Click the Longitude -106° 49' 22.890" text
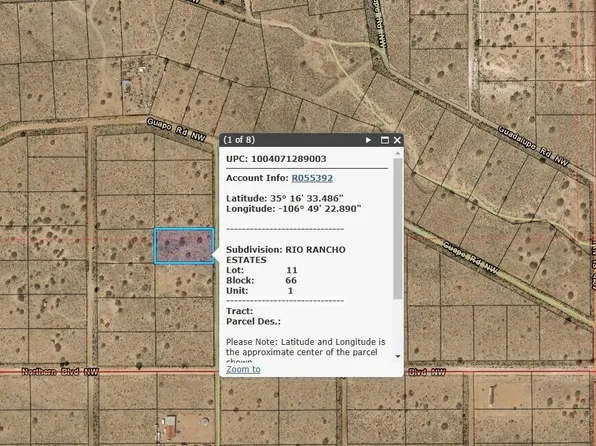The height and width of the screenshot is (446, 596). click(x=293, y=208)
